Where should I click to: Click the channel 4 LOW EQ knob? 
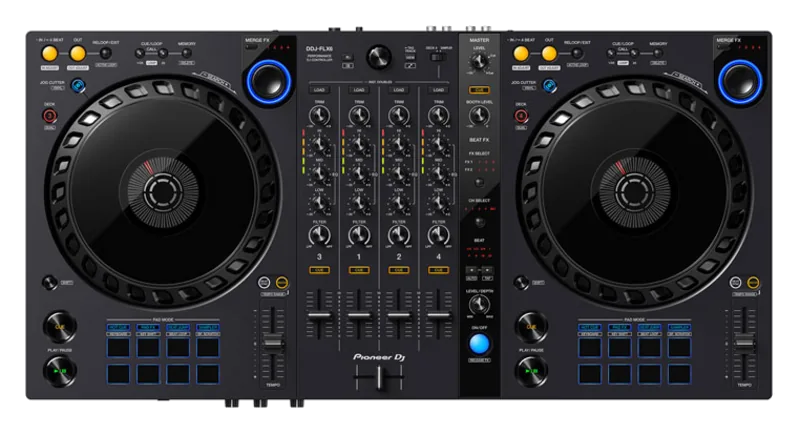click(x=438, y=203)
